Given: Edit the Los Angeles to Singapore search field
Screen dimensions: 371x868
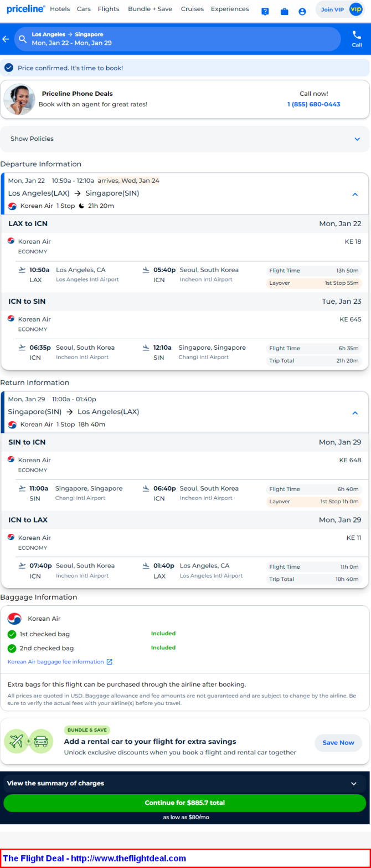Looking at the screenshot, I should pyautogui.click(x=177, y=39).
